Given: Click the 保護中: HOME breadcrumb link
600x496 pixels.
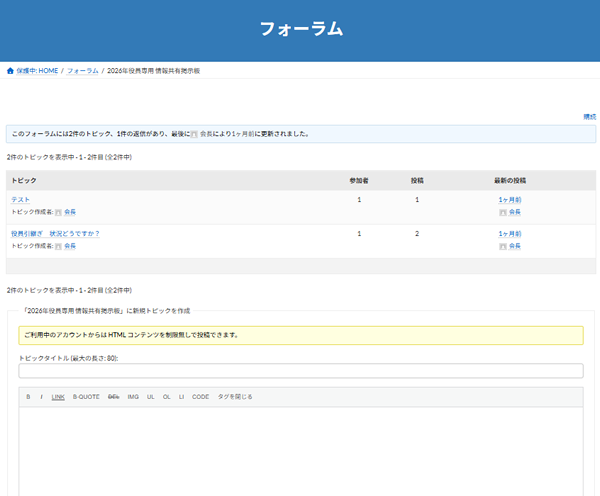Looking at the screenshot, I should coord(38,71).
